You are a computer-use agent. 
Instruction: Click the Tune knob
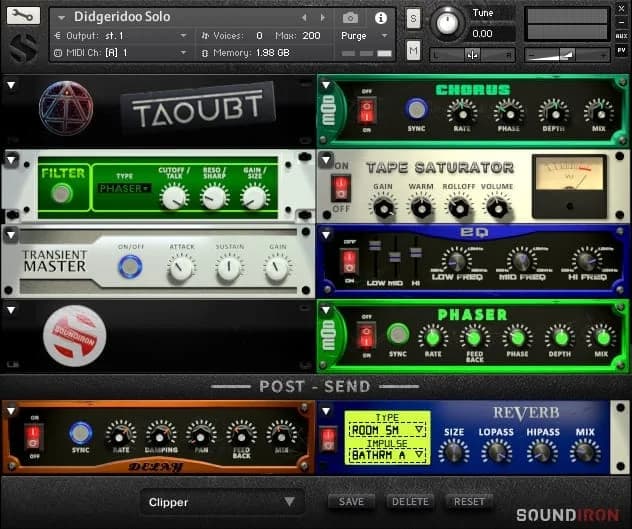click(447, 23)
